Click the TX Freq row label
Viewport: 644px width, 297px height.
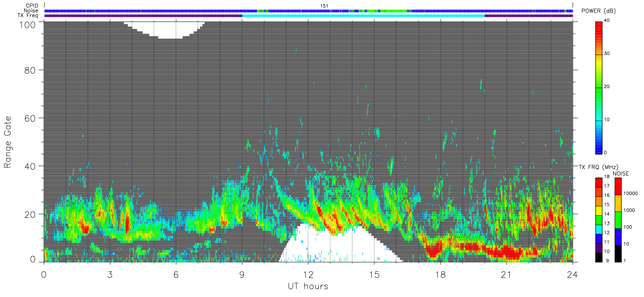tap(28, 16)
